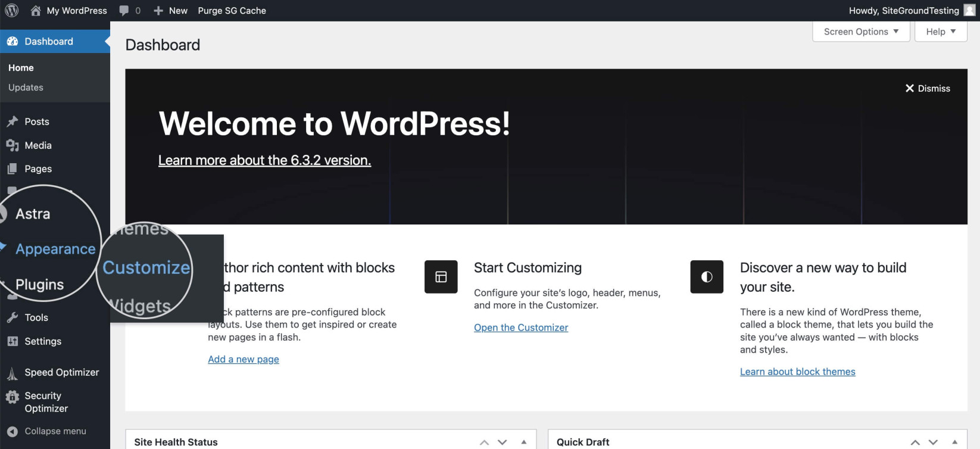Click Collapse menu
Image resolution: width=980 pixels, height=449 pixels.
point(55,431)
